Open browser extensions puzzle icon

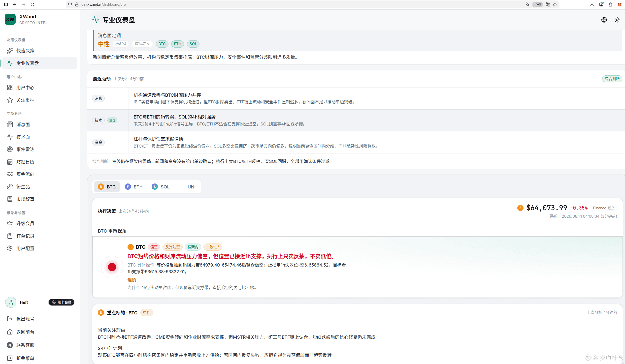610,4
